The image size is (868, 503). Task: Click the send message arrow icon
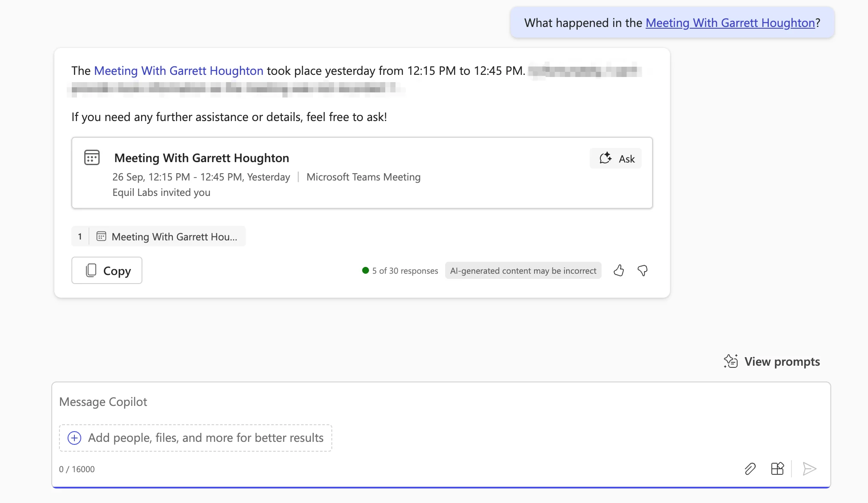click(809, 469)
